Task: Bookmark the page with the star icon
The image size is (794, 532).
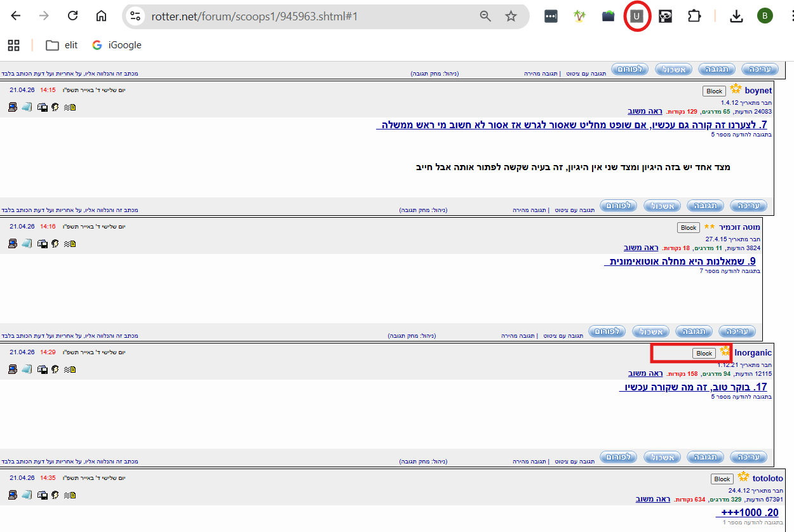Action: pyautogui.click(x=511, y=16)
